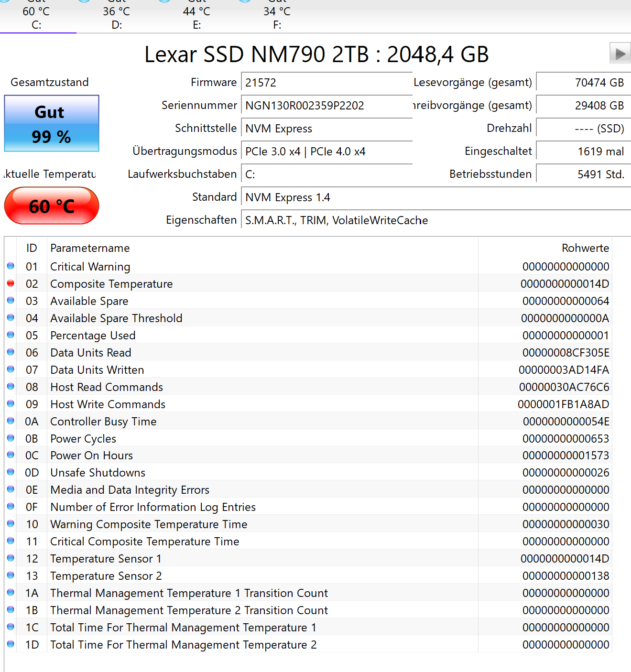Click raw value 00000000001573 of Power On Hours
631x672 pixels.
[x=566, y=455]
